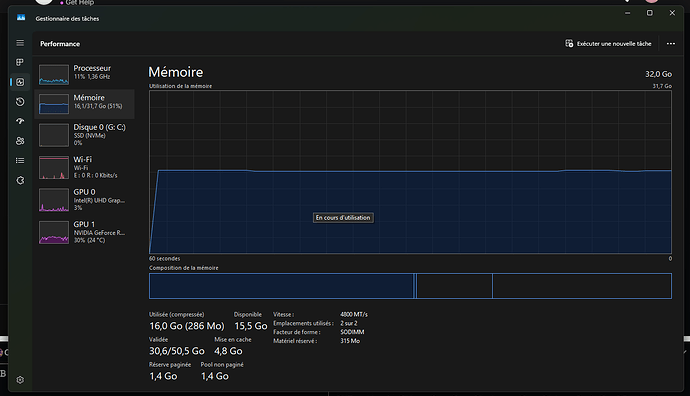
Task: Open Startup apps icon
Action: click(x=20, y=121)
